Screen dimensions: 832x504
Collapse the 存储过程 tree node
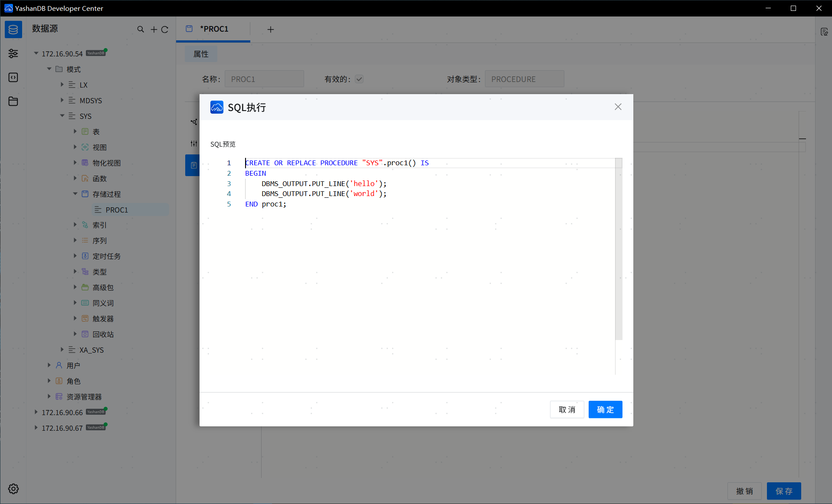pyautogui.click(x=75, y=194)
